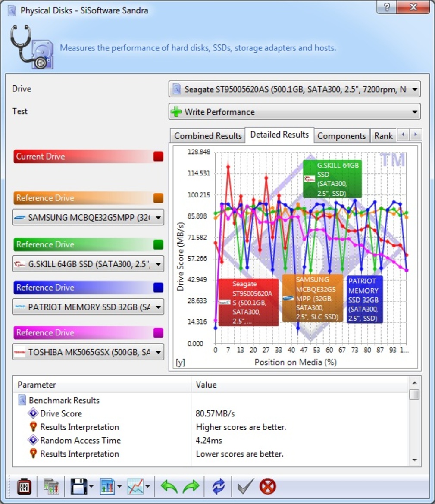The height and width of the screenshot is (504, 435).
Task: Click the checkmark OK icon
Action: click(246, 486)
